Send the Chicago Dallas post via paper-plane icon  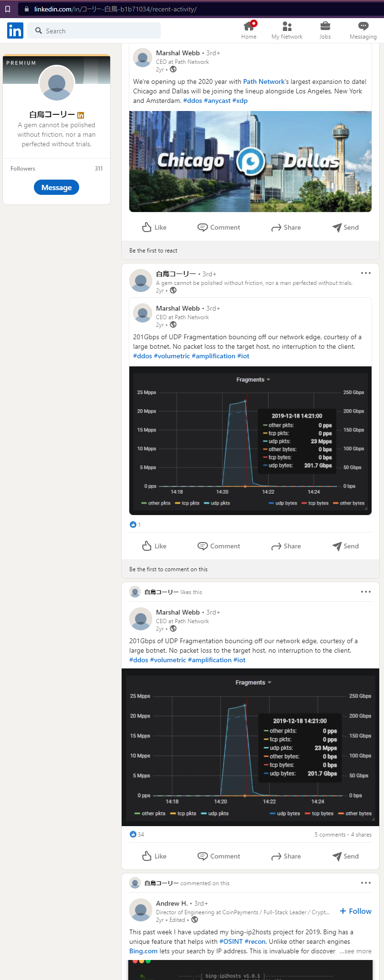pos(345,227)
